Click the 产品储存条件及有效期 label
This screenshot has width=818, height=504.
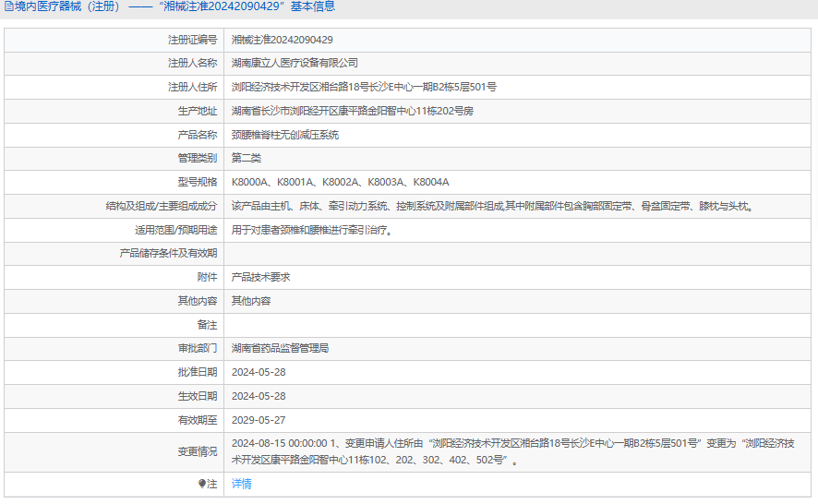(x=168, y=253)
